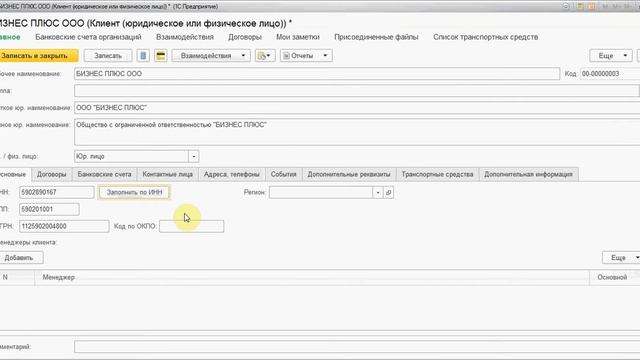Switch to the Контактные лица tab

point(168,174)
